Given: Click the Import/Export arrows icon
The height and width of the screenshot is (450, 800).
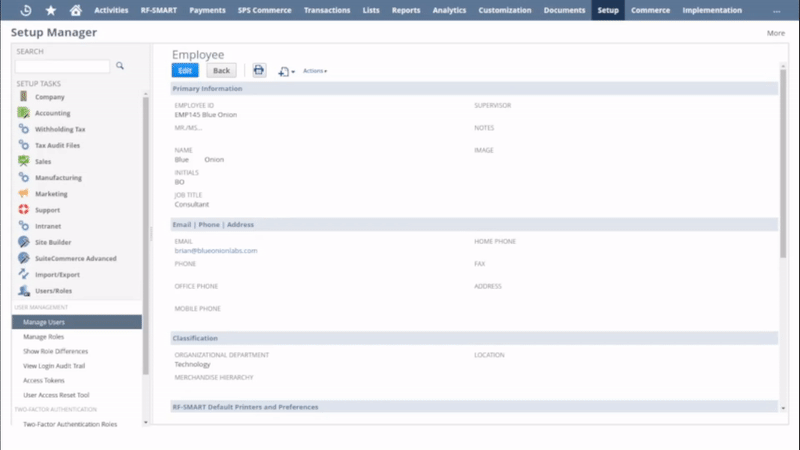Looking at the screenshot, I should [x=23, y=274].
